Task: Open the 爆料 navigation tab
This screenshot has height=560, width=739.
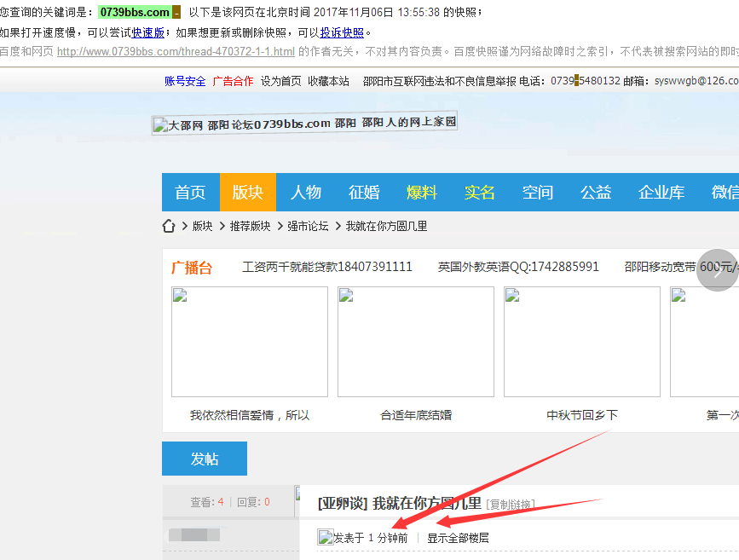Action: point(422,193)
